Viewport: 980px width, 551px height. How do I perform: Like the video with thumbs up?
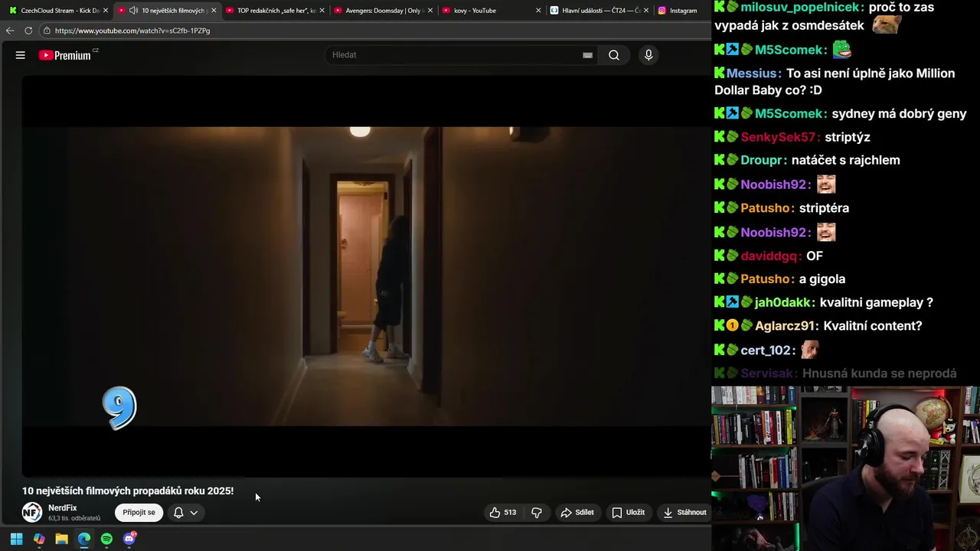pyautogui.click(x=495, y=513)
